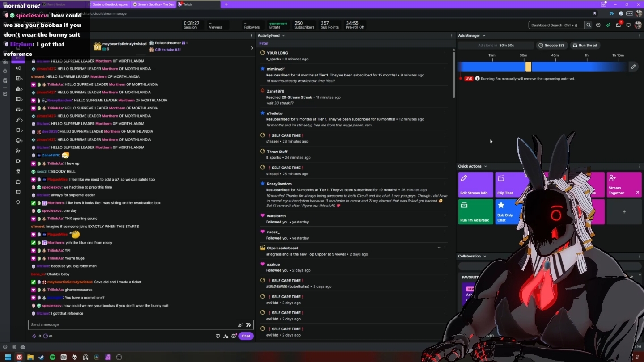Open a new browser tab
Screen dimensions: 644x362
(x=226, y=4)
